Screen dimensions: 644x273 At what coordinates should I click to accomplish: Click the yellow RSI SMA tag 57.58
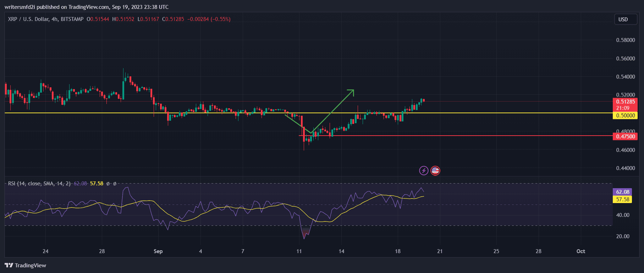tap(622, 199)
